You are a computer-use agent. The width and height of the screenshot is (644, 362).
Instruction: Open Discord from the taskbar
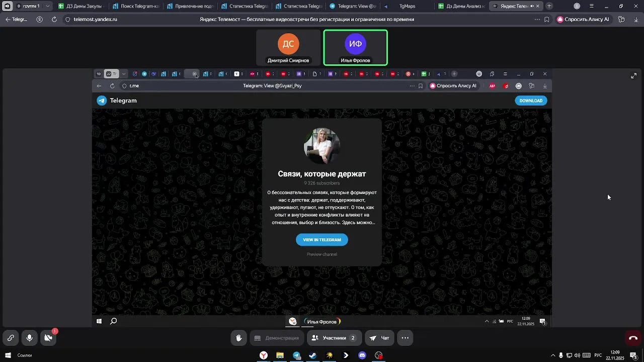(x=362, y=355)
